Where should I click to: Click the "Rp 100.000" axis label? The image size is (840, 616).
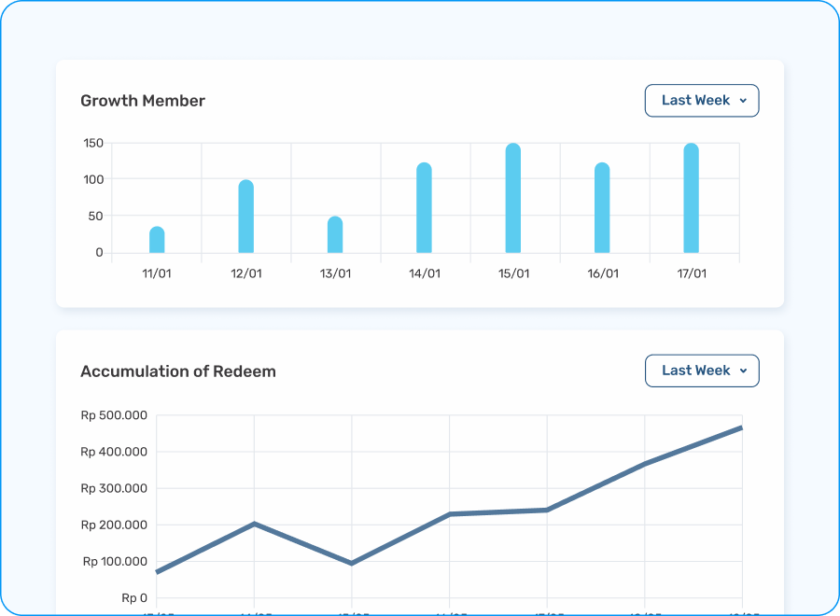(x=115, y=561)
